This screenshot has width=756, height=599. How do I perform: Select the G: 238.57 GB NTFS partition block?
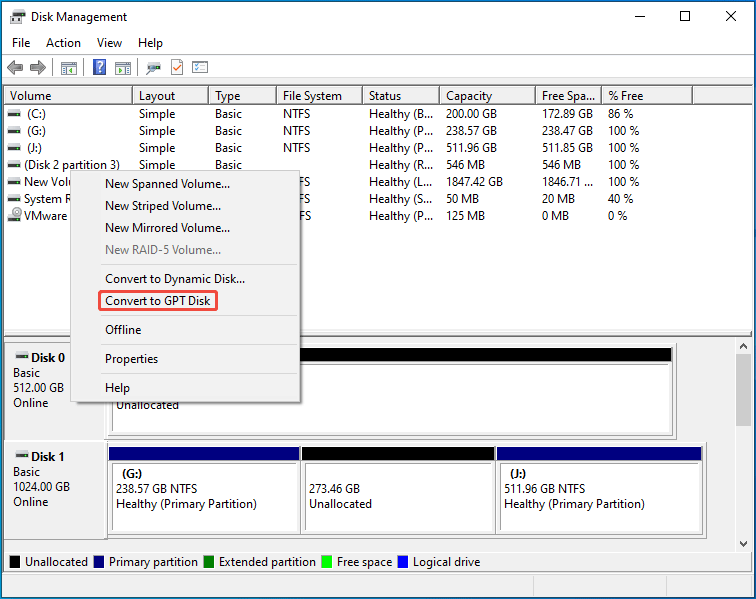pos(204,490)
